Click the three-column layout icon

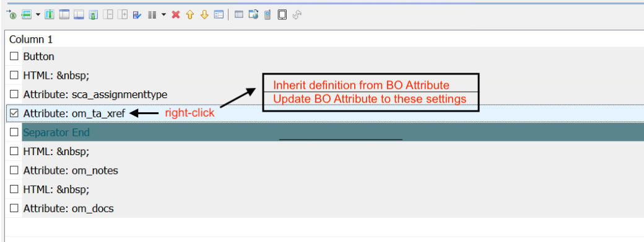(x=152, y=15)
